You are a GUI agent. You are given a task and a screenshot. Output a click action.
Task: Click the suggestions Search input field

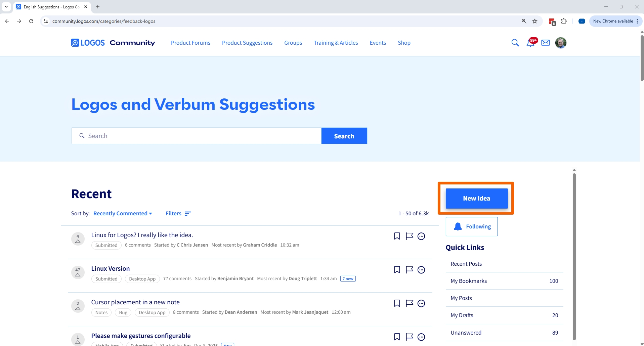196,136
